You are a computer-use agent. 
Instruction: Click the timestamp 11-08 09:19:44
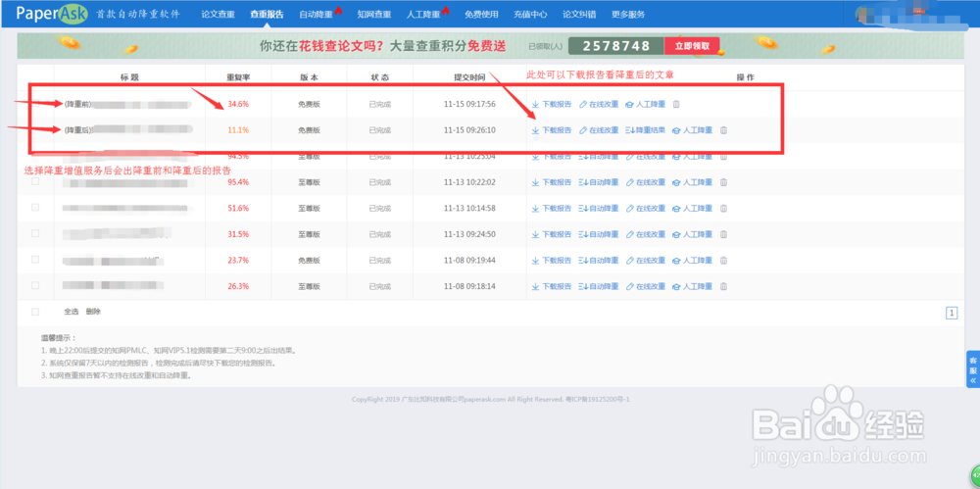(x=469, y=260)
